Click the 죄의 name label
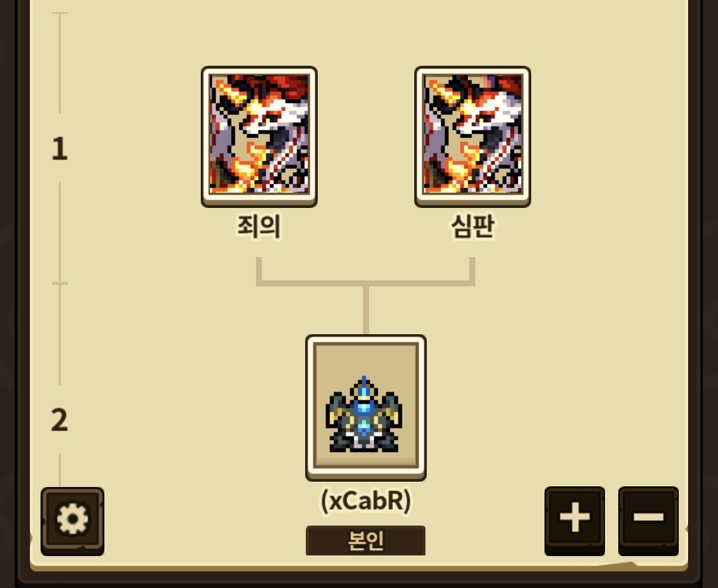Image resolution: width=718 pixels, height=588 pixels. [x=259, y=226]
